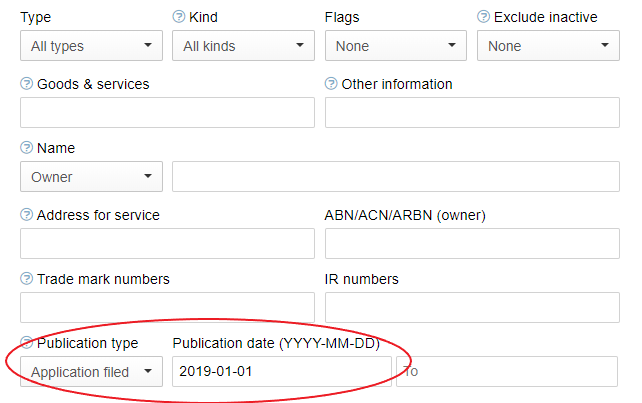Show help for the Name field
Image resolution: width=642 pixels, height=403 pixels.
pyautogui.click(x=27, y=148)
